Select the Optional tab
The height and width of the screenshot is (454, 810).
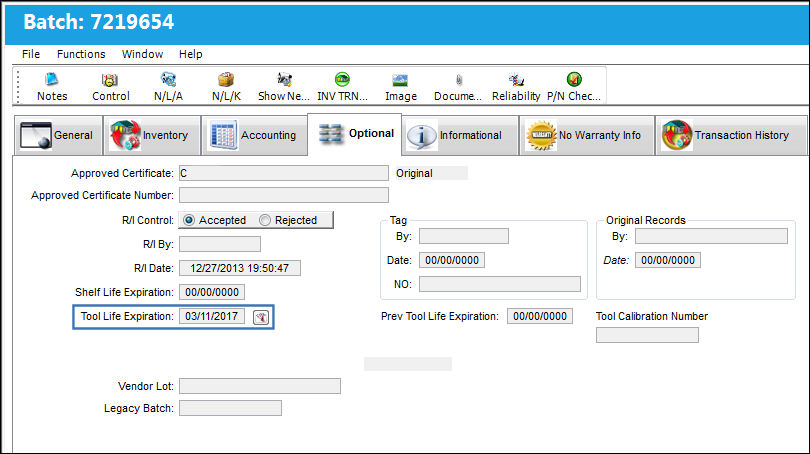[x=355, y=134]
